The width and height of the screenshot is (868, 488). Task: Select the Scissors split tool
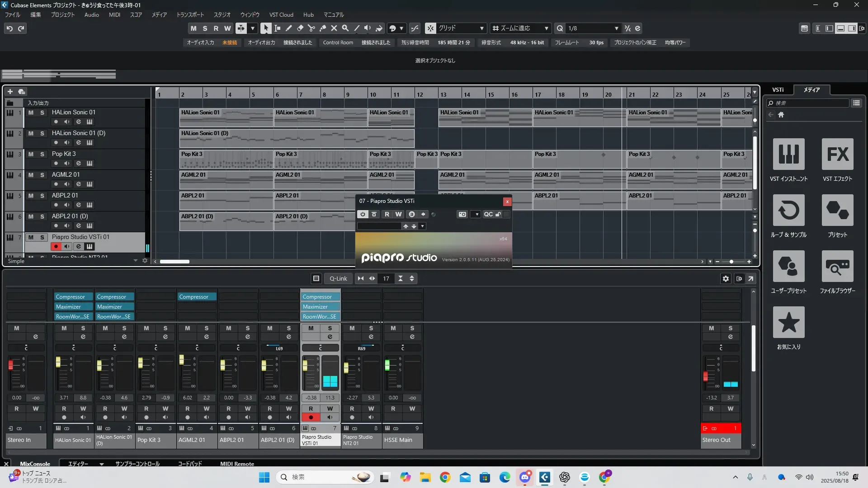click(x=311, y=28)
